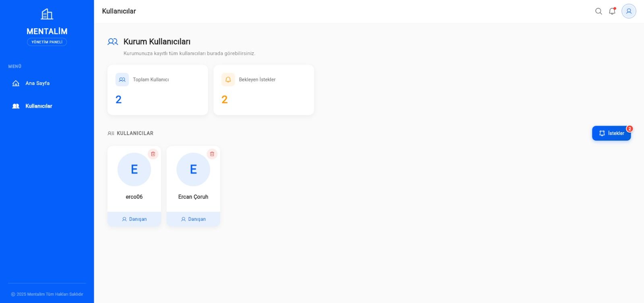Click the name Ercan Çoruh
The height and width of the screenshot is (303, 644).
click(x=193, y=197)
